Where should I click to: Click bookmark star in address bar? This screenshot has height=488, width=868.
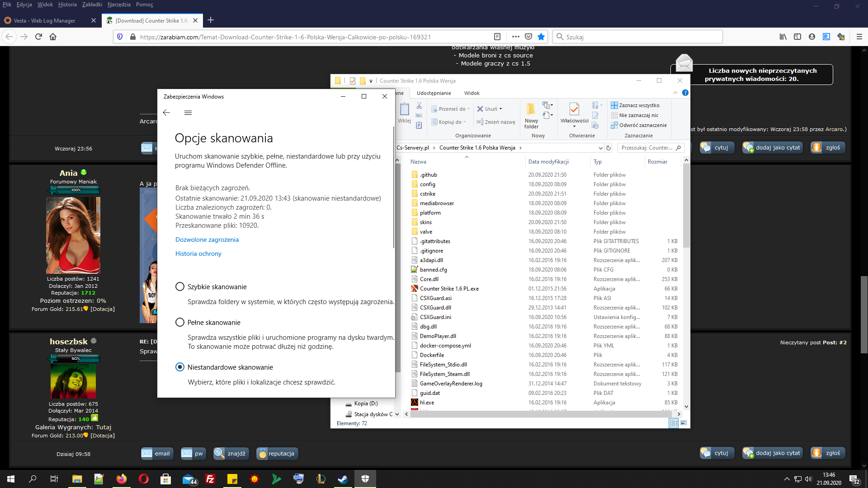[541, 37]
